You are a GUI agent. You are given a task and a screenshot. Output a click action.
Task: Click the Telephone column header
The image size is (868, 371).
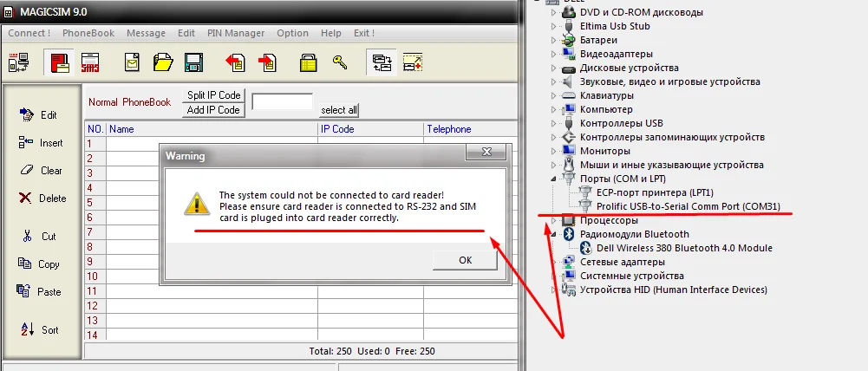(471, 129)
